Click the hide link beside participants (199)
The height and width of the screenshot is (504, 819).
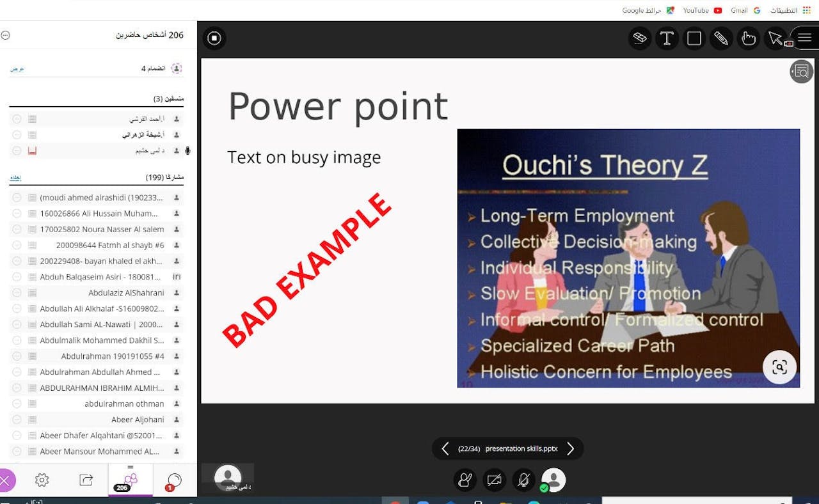coord(15,177)
